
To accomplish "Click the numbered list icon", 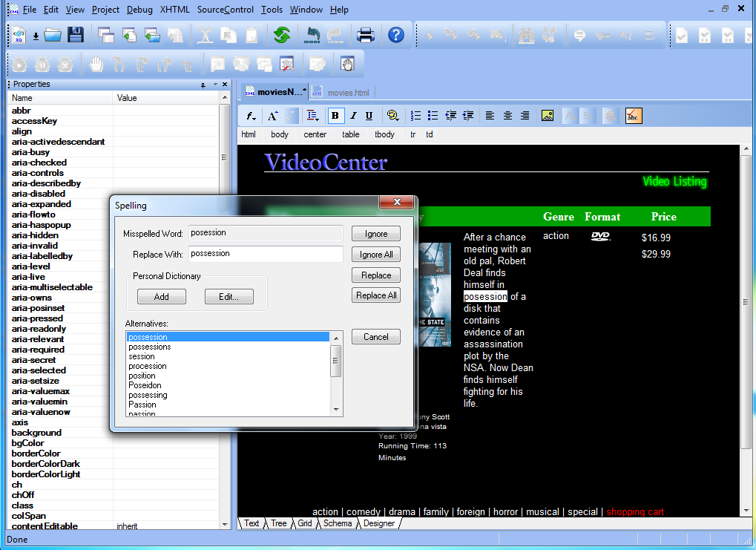I will point(416,116).
